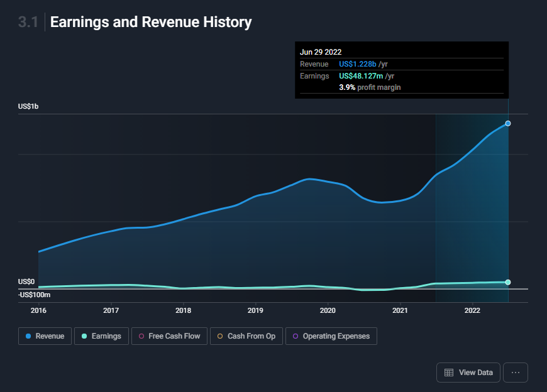
Task: Select the 2022 x-axis year label
Action: pos(472,310)
